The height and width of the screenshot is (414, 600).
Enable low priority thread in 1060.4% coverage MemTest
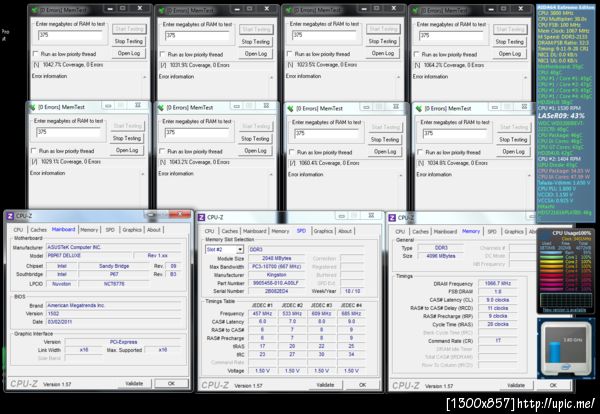click(x=292, y=152)
